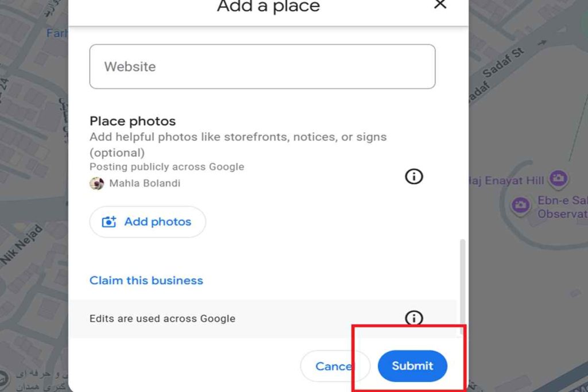Click Mahla Bolandi's profile avatar
Image resolution: width=588 pixels, height=392 pixels.
[96, 184]
